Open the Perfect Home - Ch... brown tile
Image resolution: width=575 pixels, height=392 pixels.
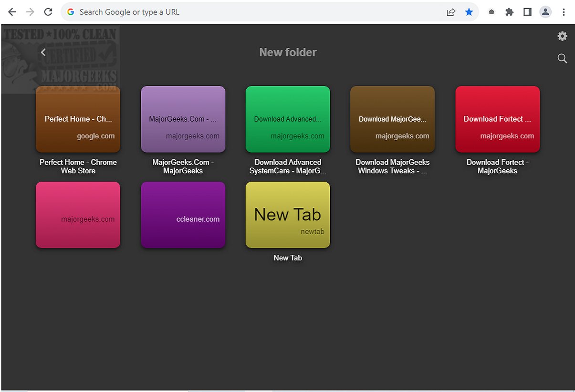coord(78,119)
